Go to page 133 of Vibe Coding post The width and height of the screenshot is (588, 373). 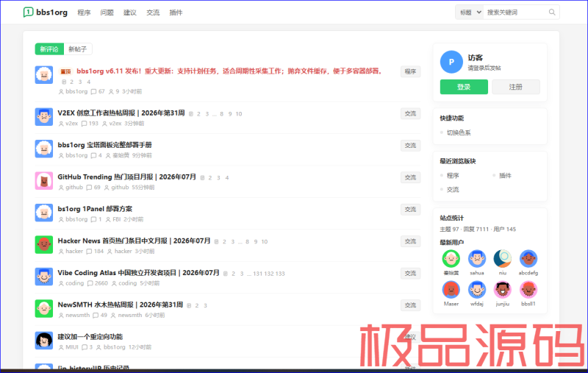click(280, 274)
